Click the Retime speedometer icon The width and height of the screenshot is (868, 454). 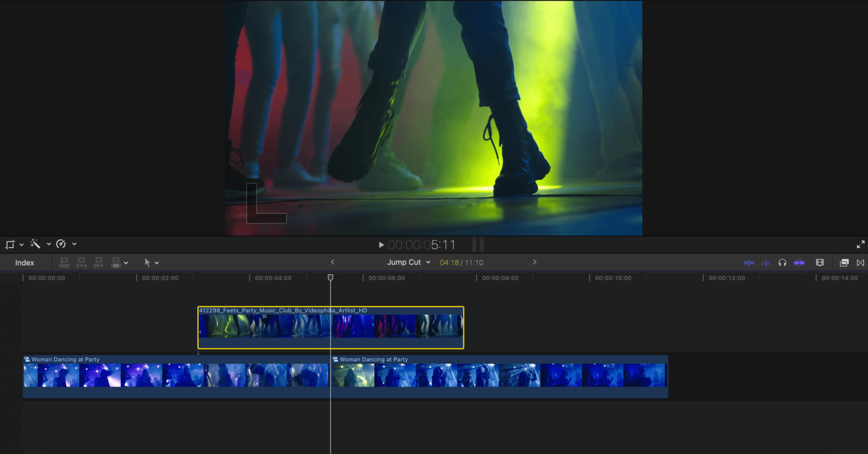[61, 244]
